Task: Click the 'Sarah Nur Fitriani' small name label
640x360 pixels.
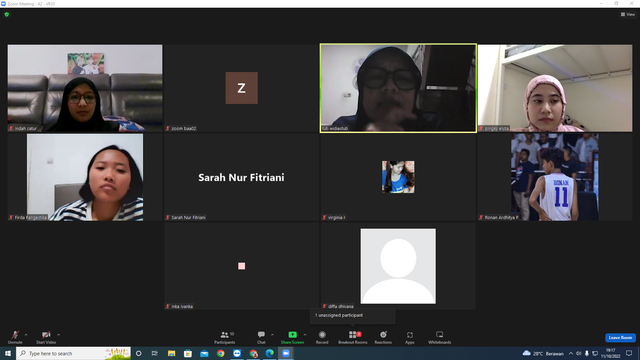Action: point(188,217)
